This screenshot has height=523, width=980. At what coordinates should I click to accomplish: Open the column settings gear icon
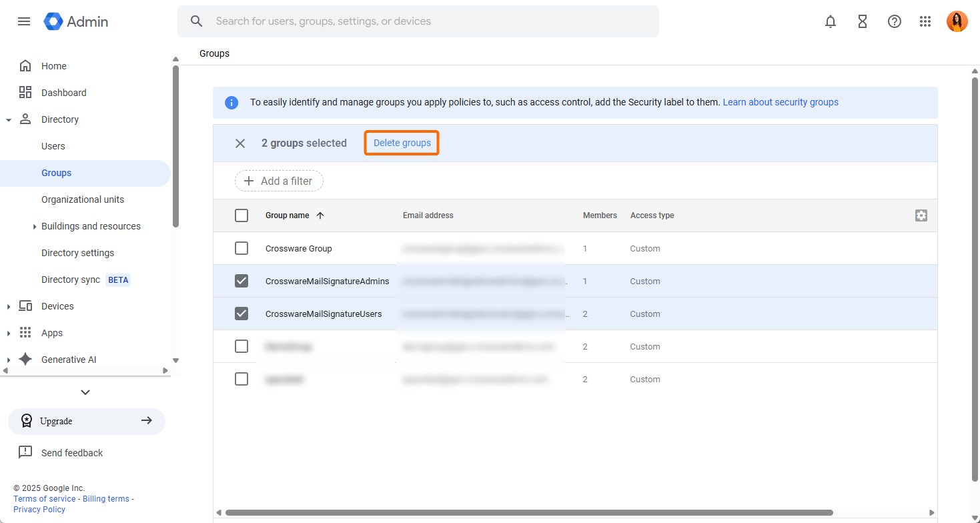click(921, 215)
